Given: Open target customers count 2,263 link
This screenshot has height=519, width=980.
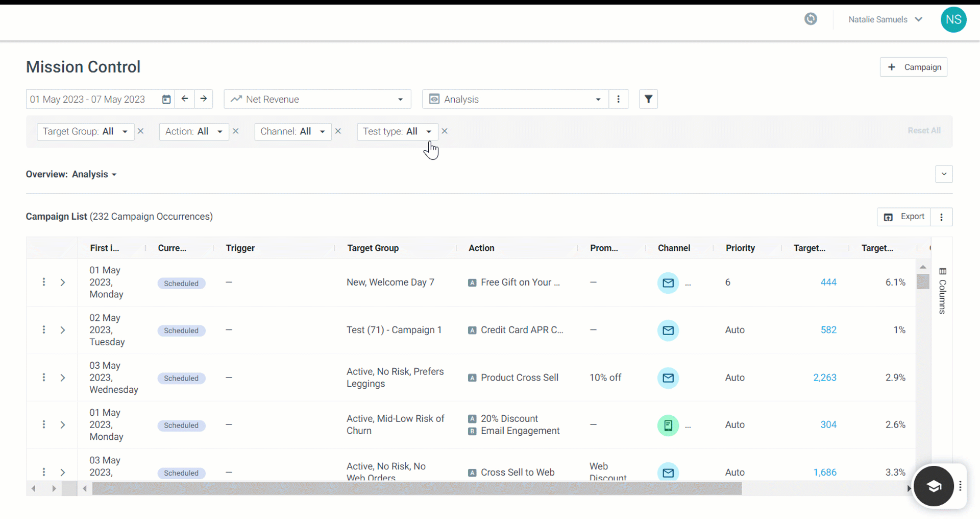Looking at the screenshot, I should pos(825,378).
